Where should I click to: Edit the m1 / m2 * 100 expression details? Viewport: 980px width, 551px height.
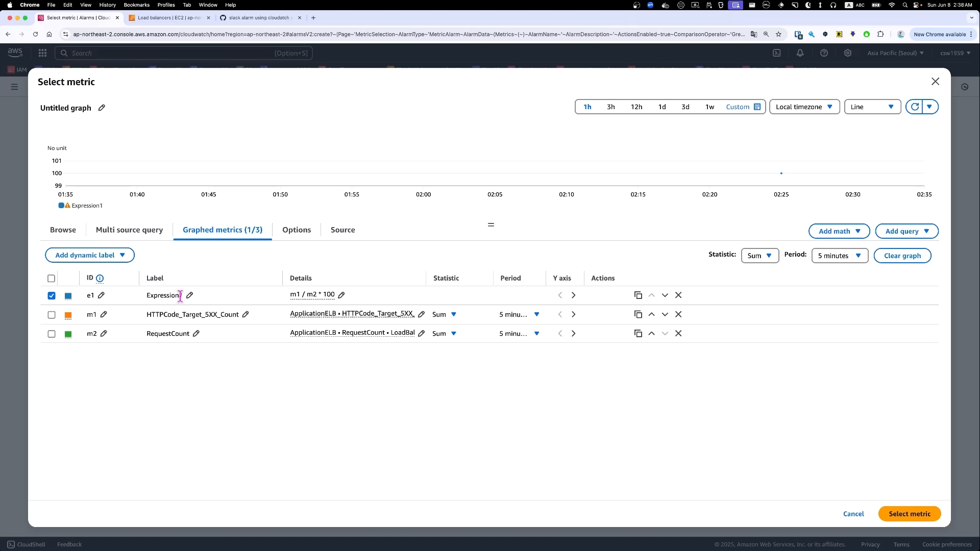tap(341, 295)
